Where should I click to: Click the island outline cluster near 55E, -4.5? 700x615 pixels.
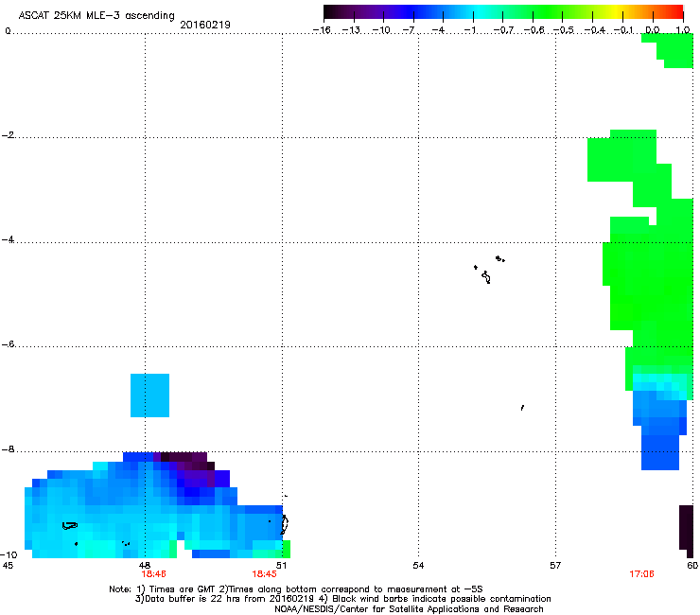(489, 270)
